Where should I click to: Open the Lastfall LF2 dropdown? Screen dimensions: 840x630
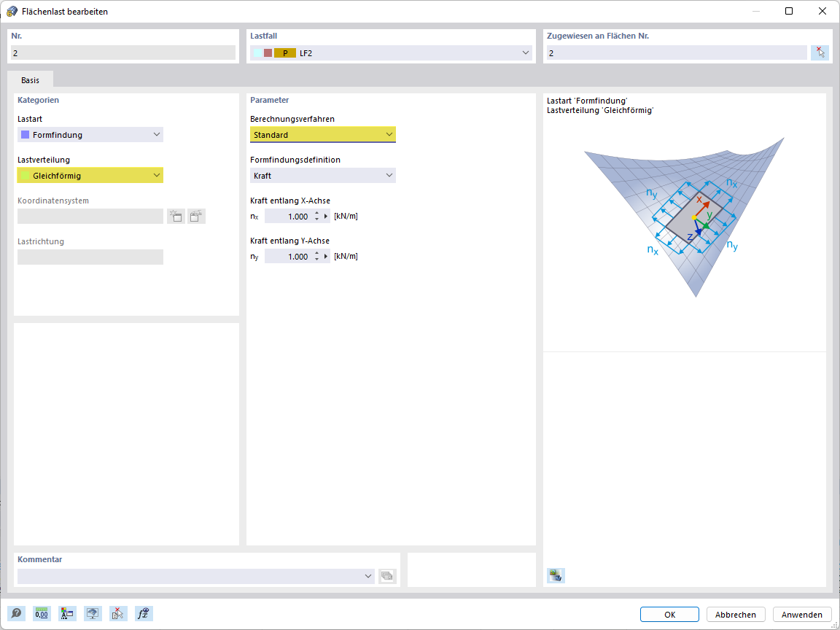point(525,52)
